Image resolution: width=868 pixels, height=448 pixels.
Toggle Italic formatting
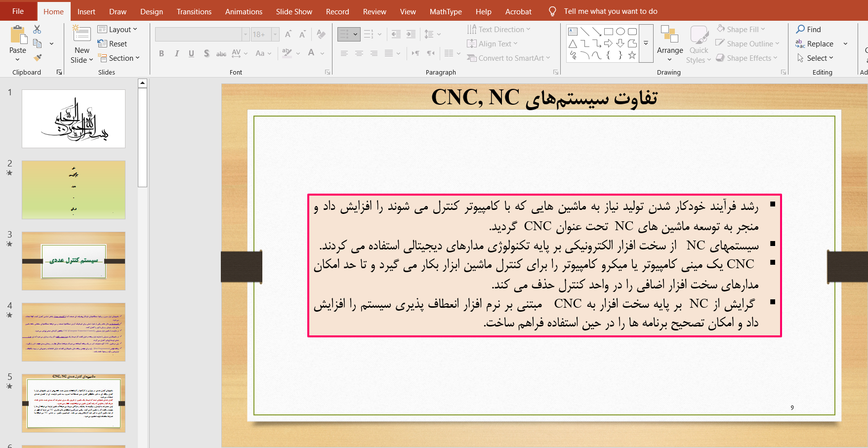(176, 53)
